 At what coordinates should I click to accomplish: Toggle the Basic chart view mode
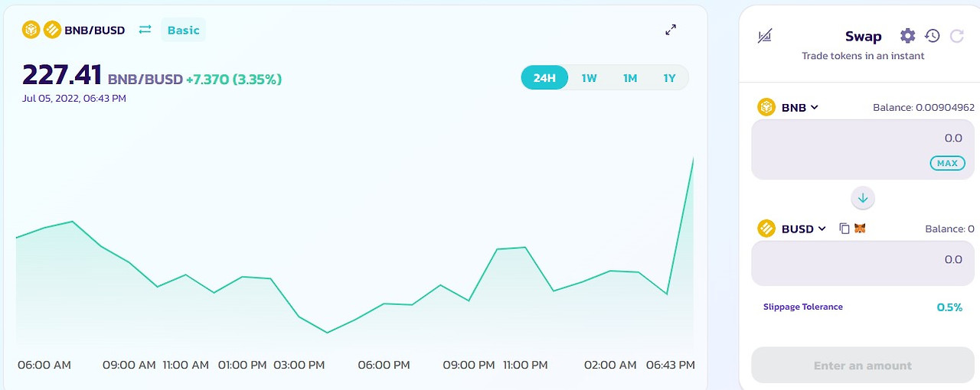point(183,30)
